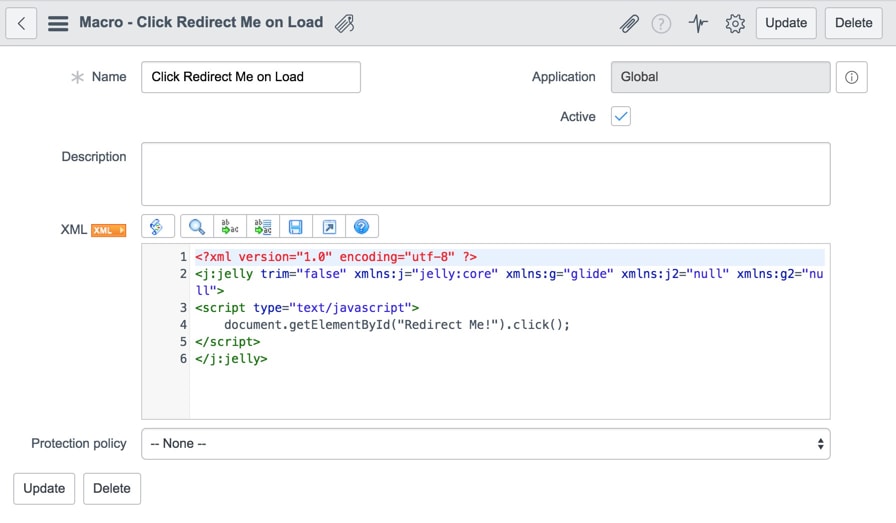Open the form context hamburger menu
The width and height of the screenshot is (896, 523).
coord(58,23)
